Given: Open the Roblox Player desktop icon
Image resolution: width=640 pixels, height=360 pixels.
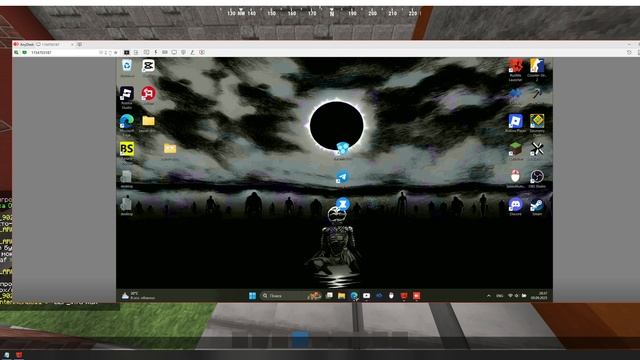Looking at the screenshot, I should (x=516, y=123).
